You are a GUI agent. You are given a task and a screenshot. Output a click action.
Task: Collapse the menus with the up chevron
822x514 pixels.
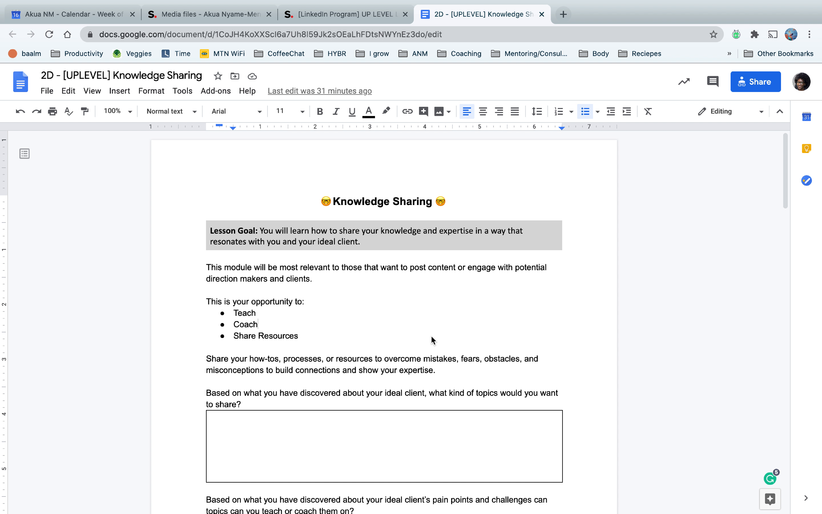(x=780, y=111)
